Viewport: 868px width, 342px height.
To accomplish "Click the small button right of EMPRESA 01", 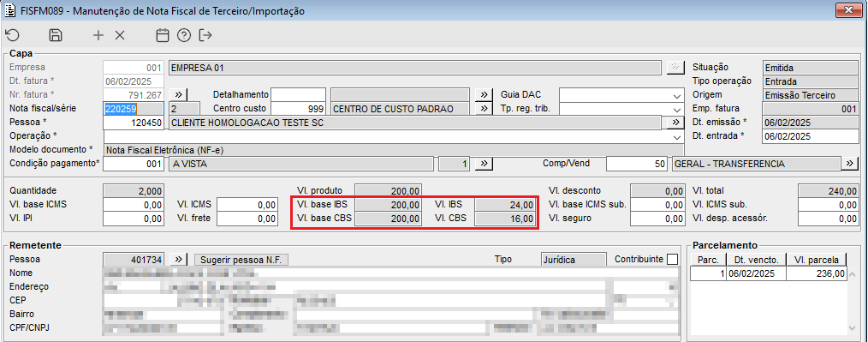I will [x=675, y=68].
